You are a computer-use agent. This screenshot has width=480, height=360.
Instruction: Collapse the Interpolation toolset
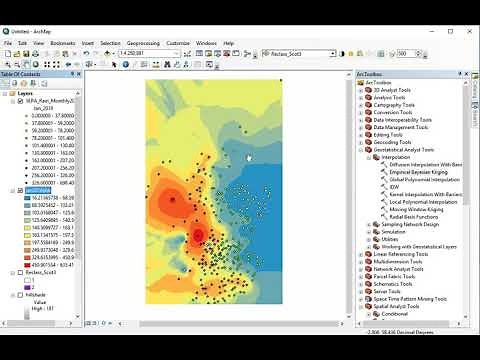coord(369,157)
